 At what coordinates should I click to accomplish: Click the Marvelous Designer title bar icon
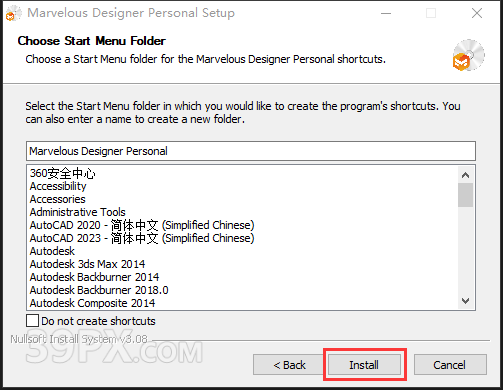click(14, 13)
